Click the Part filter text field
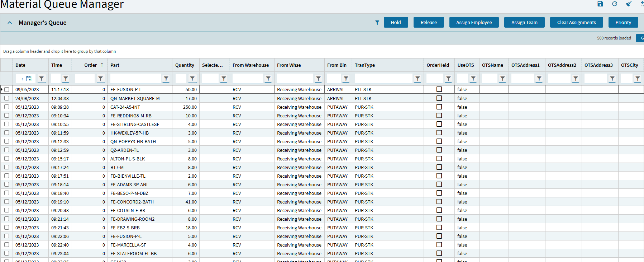Image resolution: width=644 pixels, height=262 pixels. point(135,79)
